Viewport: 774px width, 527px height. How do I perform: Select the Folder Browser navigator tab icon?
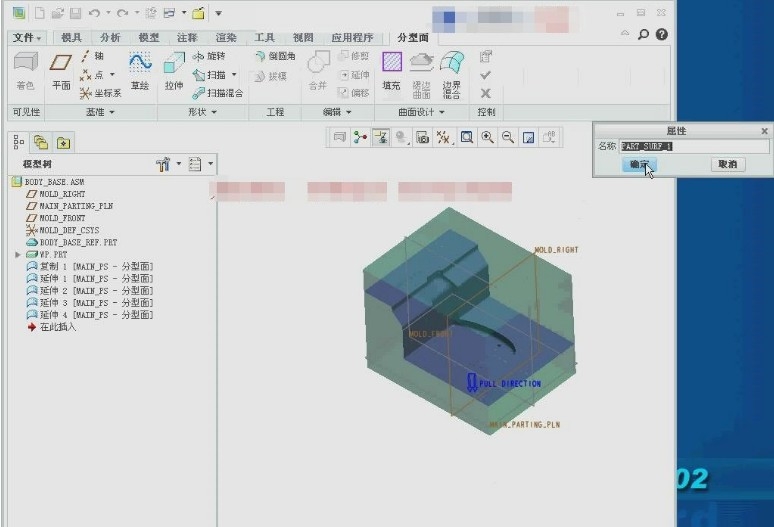(x=41, y=143)
